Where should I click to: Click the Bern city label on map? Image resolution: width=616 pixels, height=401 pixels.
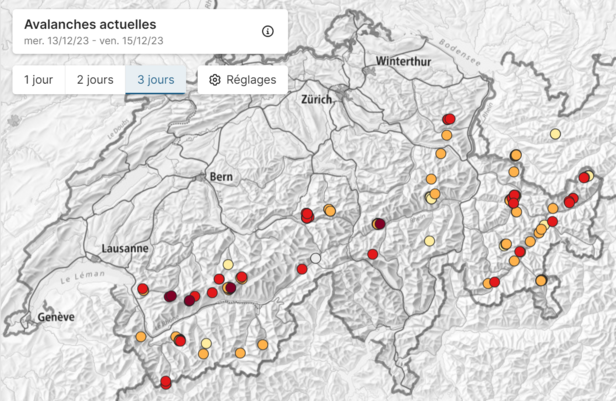pyautogui.click(x=221, y=176)
